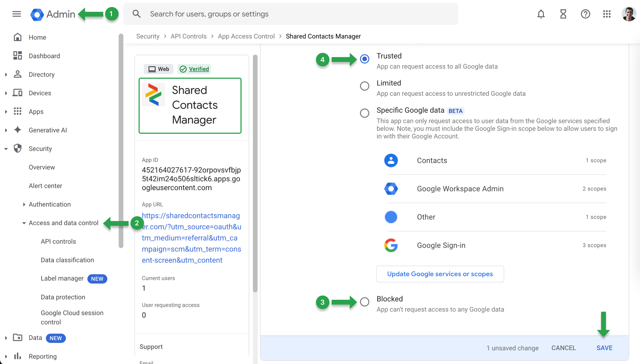
Task: Open Contacts row with 1 scope
Action: 495,160
